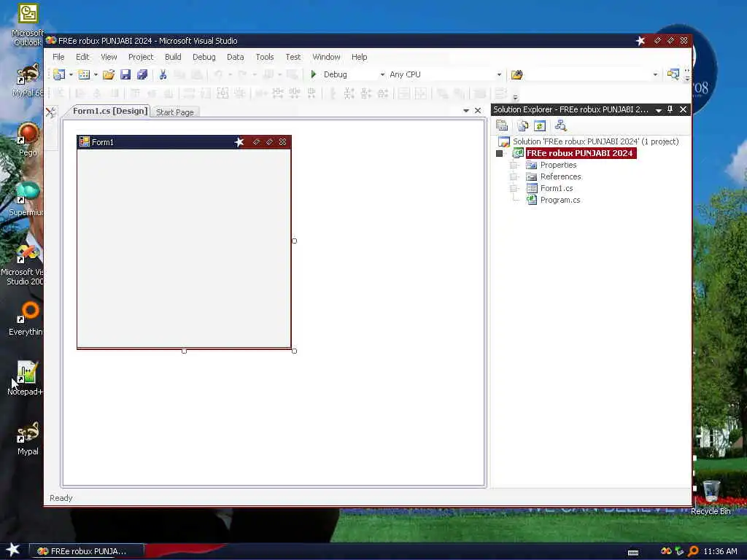Click the Form1 bottom-right resize handle
This screenshot has height=560, width=747.
295,351
